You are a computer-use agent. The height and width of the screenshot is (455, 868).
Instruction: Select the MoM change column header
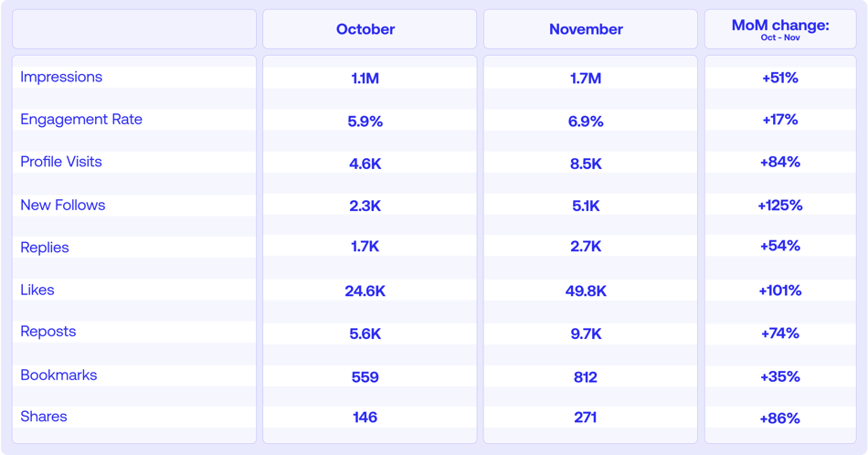(780, 28)
